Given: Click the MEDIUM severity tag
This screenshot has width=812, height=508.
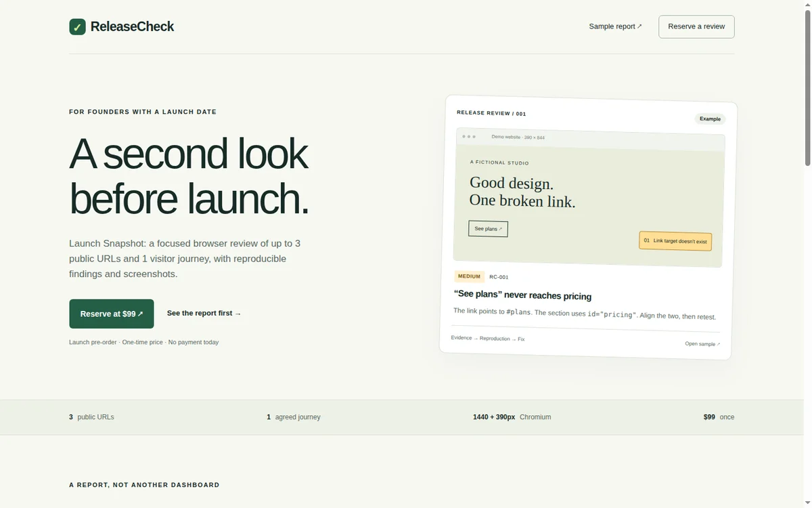Looking at the screenshot, I should pyautogui.click(x=469, y=276).
